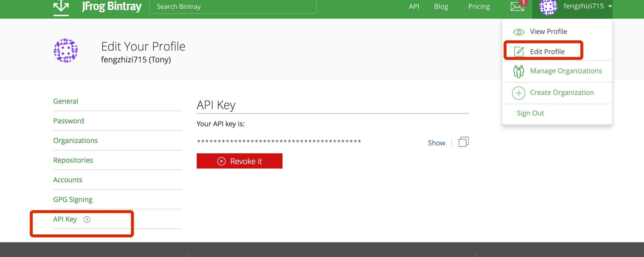Open the API Key settings section
644x257 pixels.
(x=65, y=219)
